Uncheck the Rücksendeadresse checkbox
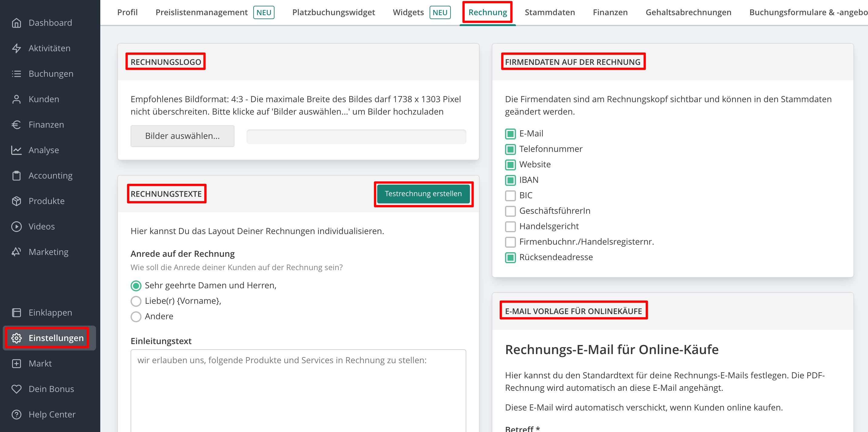The width and height of the screenshot is (868, 432). point(510,258)
